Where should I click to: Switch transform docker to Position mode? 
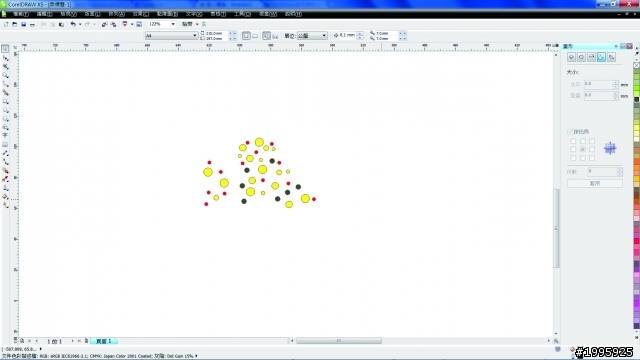(x=571, y=57)
